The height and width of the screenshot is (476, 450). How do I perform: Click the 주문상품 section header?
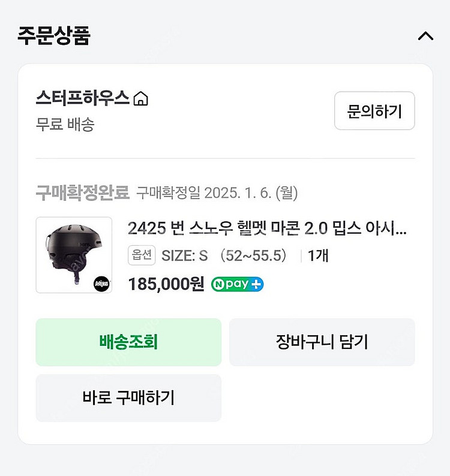click(x=54, y=36)
